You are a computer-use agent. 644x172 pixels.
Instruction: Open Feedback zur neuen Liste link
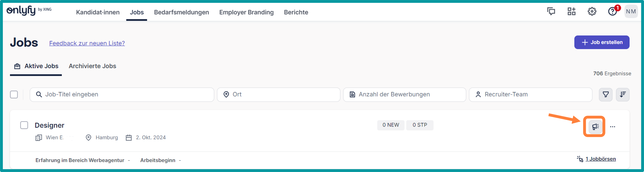coord(87,43)
